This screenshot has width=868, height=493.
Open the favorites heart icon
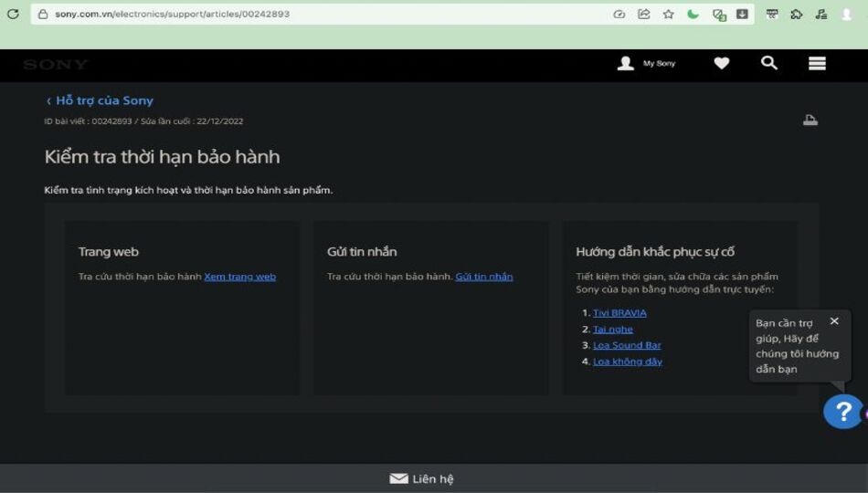[721, 63]
